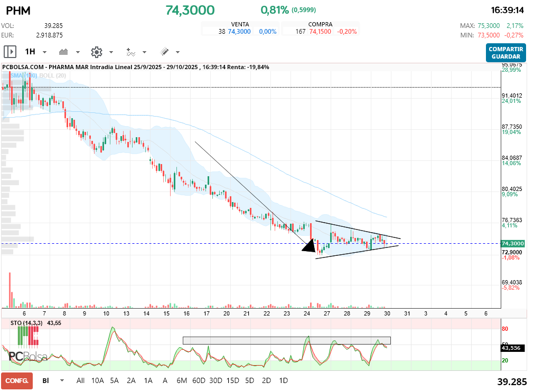
Task: Click the PCBolsa logo watermark
Action: [x=27, y=357]
